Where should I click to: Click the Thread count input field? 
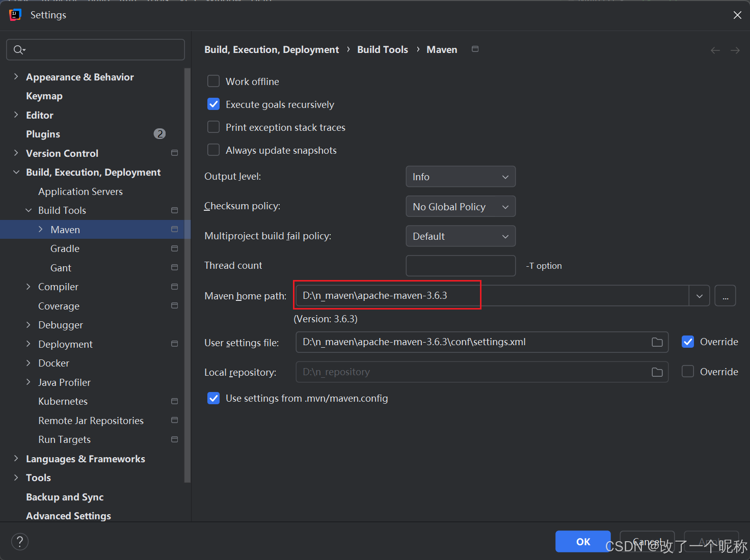tap(461, 266)
